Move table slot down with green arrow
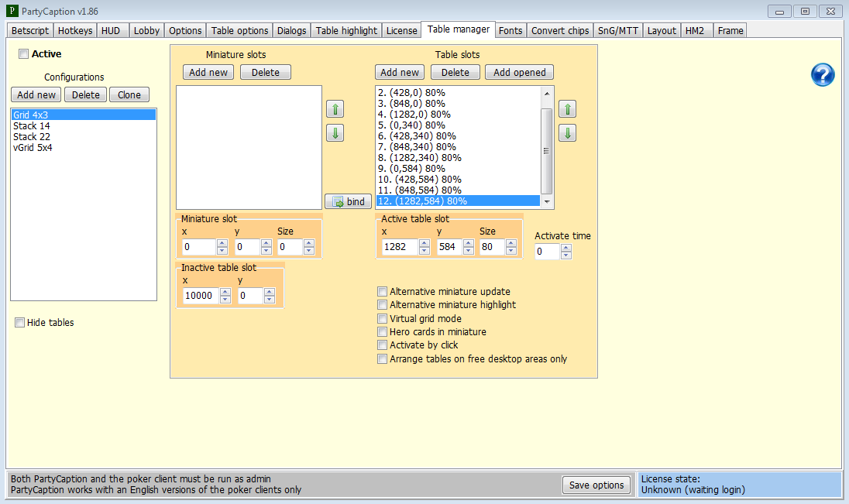The height and width of the screenshot is (504, 849). (568, 133)
